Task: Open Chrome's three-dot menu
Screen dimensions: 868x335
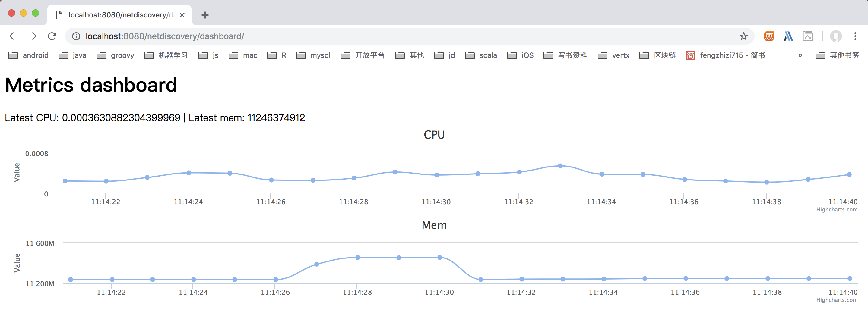Action: tap(855, 36)
